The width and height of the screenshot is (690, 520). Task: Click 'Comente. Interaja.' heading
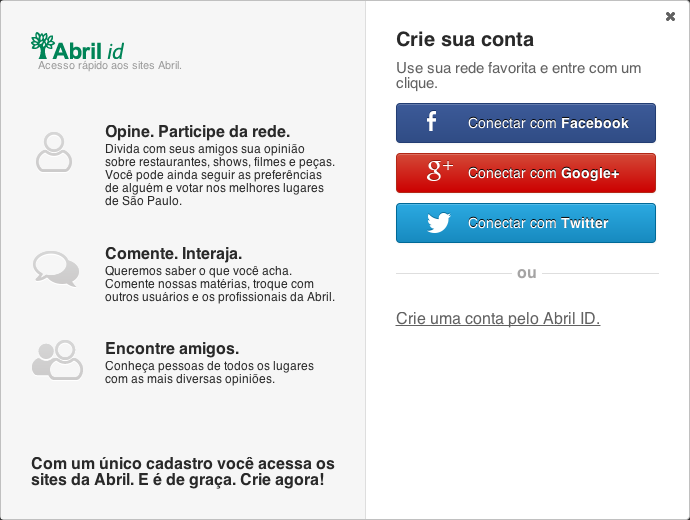(173, 253)
